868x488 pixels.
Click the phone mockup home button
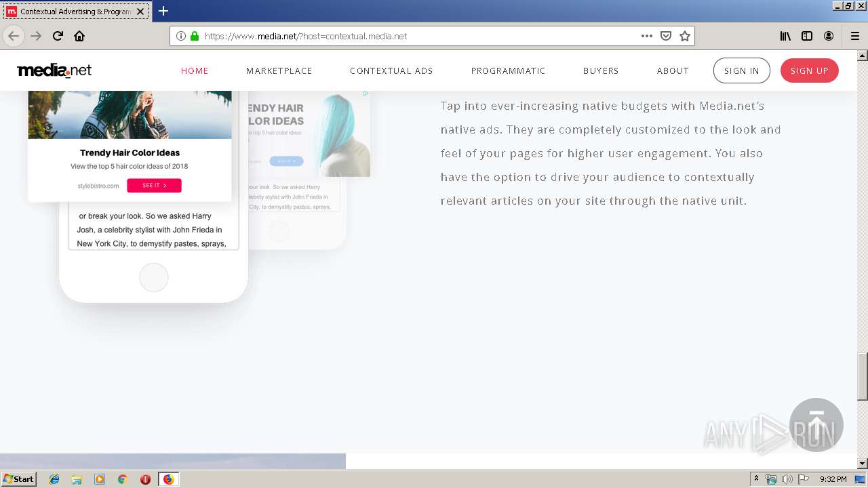point(154,277)
